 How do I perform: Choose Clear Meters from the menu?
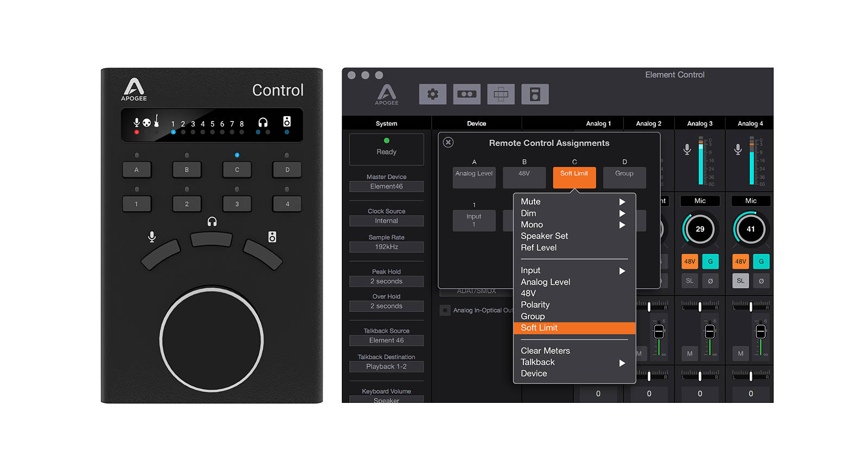click(574, 351)
